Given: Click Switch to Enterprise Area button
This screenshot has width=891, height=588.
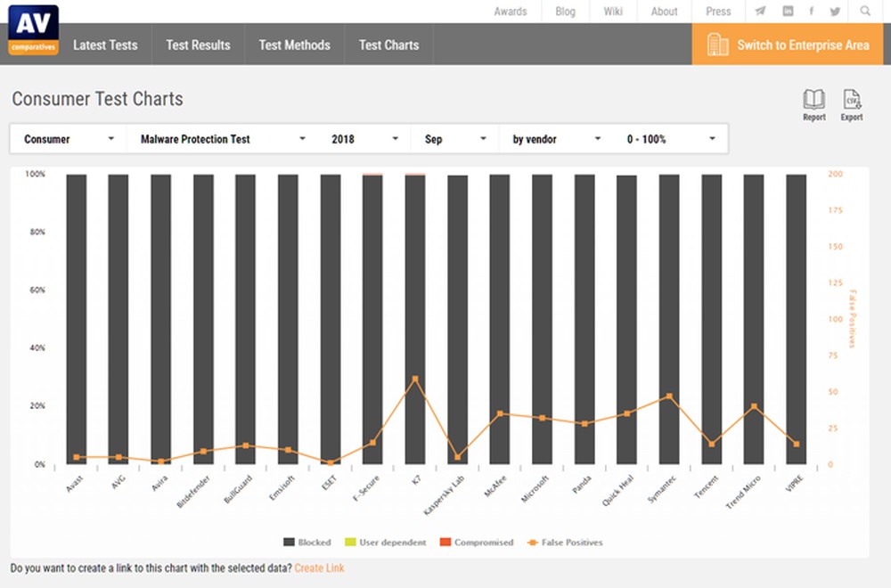Looking at the screenshot, I should [x=789, y=45].
